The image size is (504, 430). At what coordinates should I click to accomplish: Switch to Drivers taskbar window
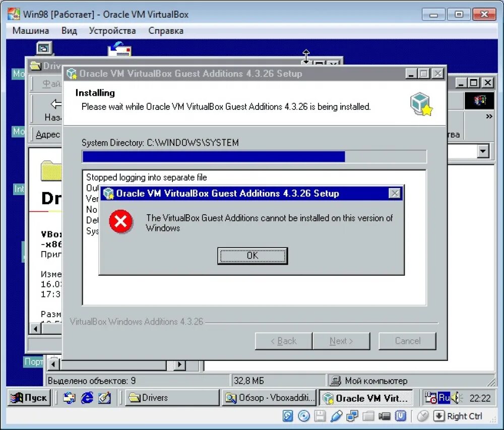pyautogui.click(x=172, y=398)
